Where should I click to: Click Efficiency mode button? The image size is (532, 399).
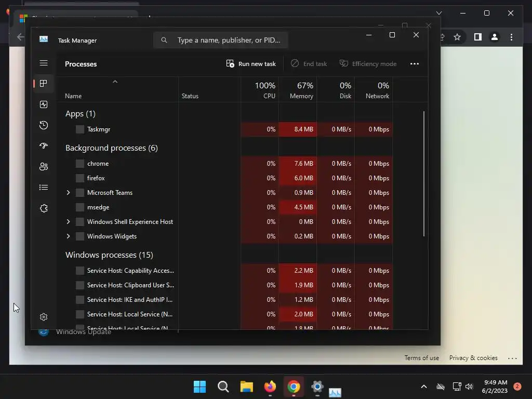point(368,64)
